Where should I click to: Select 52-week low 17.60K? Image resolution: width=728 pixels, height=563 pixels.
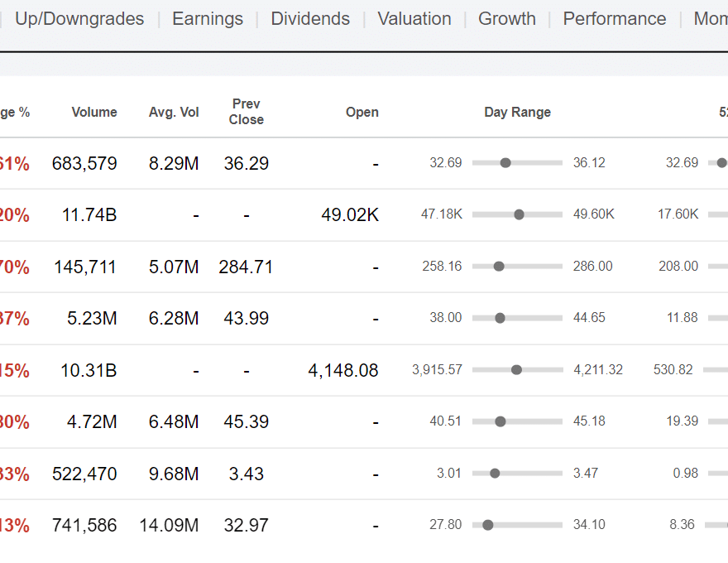point(678,214)
